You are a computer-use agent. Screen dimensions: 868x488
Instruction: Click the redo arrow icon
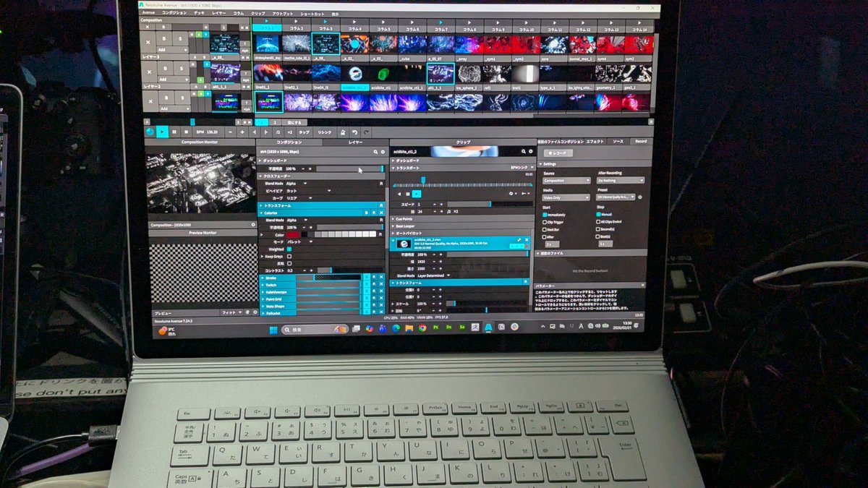pyautogui.click(x=366, y=132)
